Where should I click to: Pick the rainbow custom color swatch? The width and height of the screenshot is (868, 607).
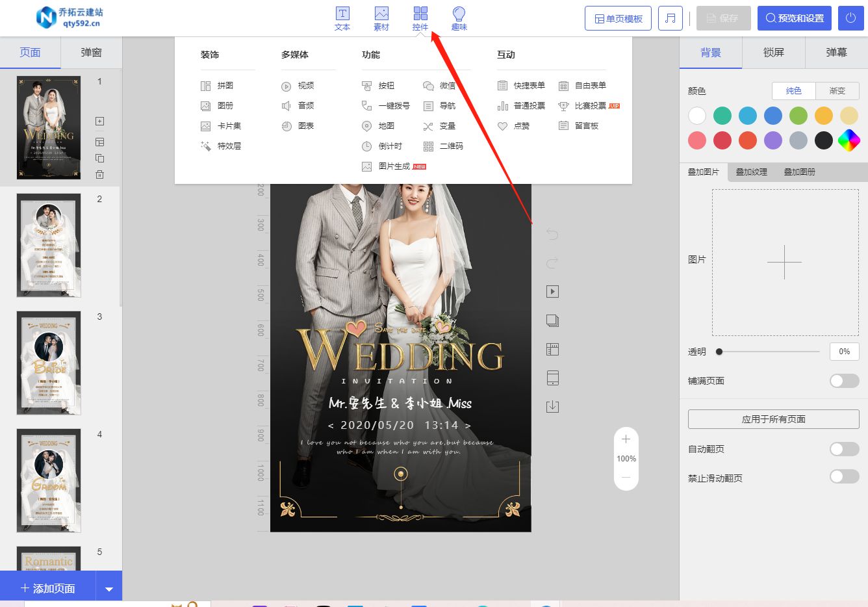pyautogui.click(x=849, y=140)
